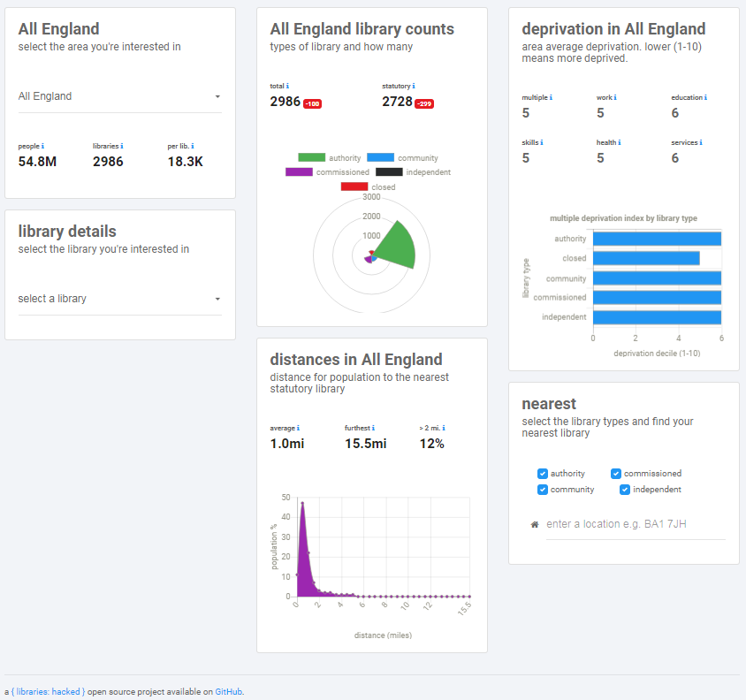Click the total library count info icon
This screenshot has height=700, width=746.
pyautogui.click(x=287, y=86)
